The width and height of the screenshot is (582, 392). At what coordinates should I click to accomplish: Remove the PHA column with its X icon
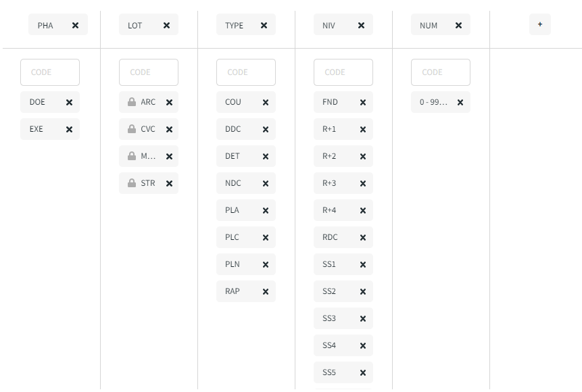click(75, 26)
